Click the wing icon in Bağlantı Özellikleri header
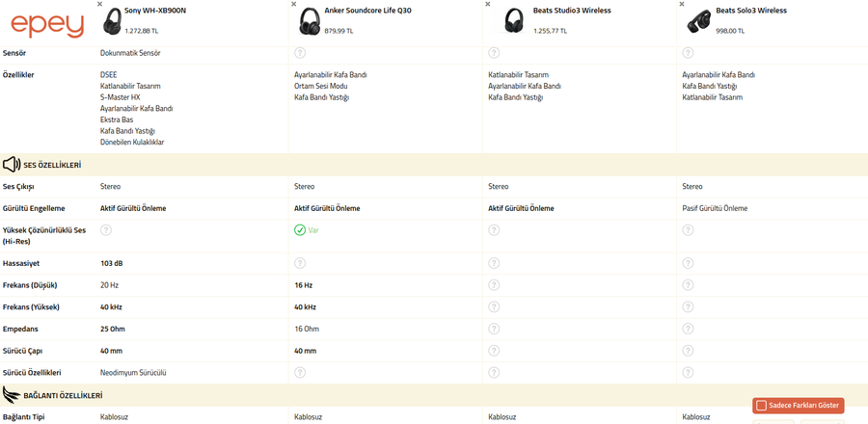Screen dimensions: 868x424 pos(12,395)
